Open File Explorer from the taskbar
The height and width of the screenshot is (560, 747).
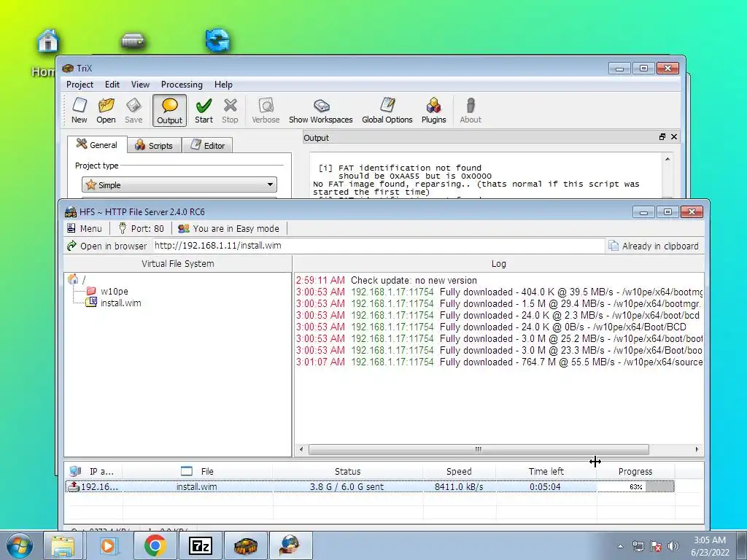(x=63, y=546)
